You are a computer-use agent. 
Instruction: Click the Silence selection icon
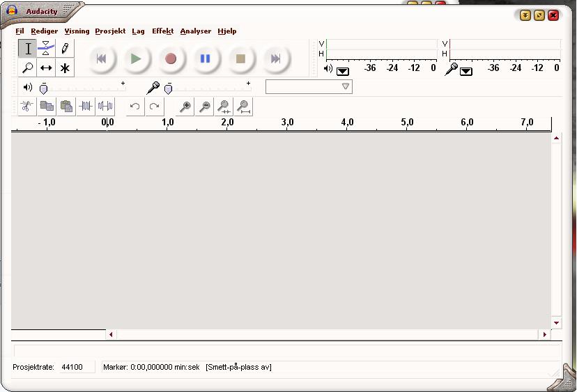105,107
